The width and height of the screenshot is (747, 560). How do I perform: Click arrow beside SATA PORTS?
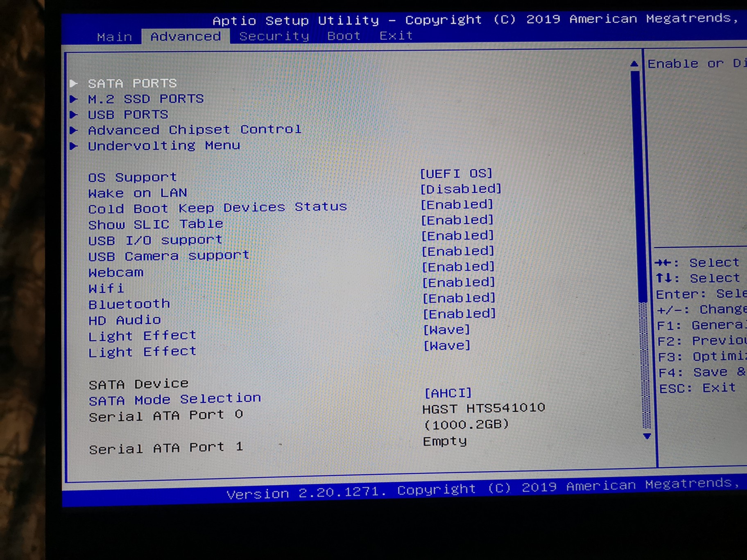[x=74, y=84]
